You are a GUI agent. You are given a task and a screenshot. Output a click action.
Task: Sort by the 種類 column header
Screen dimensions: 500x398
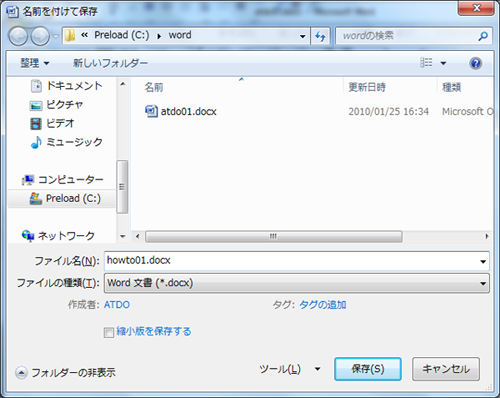(451, 87)
